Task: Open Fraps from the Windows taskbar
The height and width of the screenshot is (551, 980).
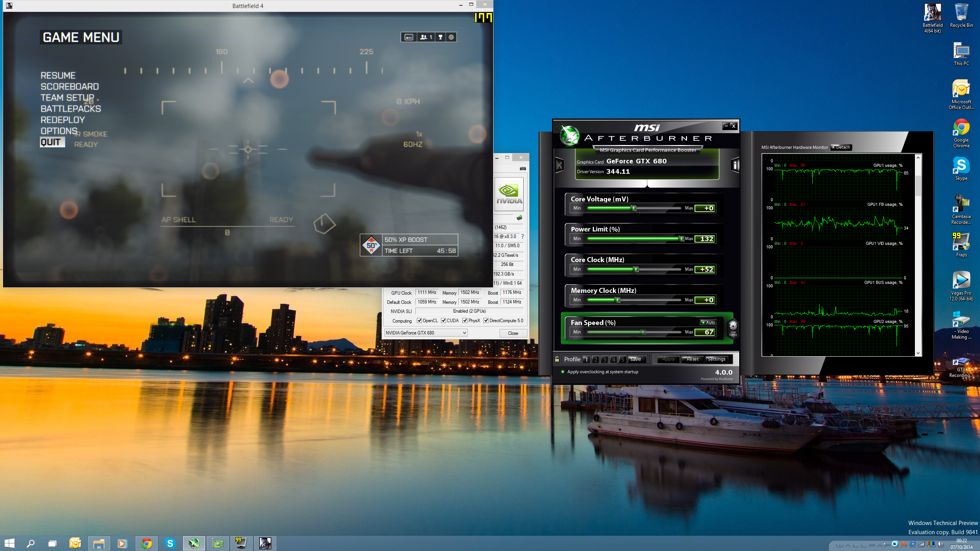Action: click(241, 543)
